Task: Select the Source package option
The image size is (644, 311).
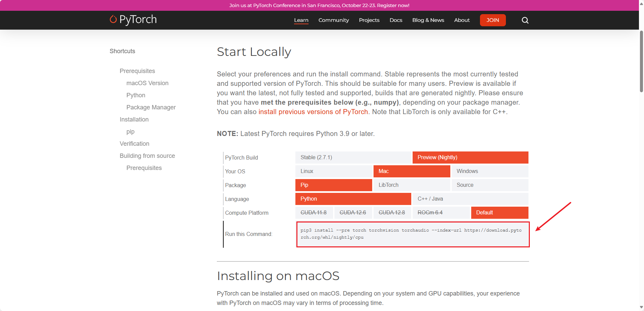Action: coord(490,185)
